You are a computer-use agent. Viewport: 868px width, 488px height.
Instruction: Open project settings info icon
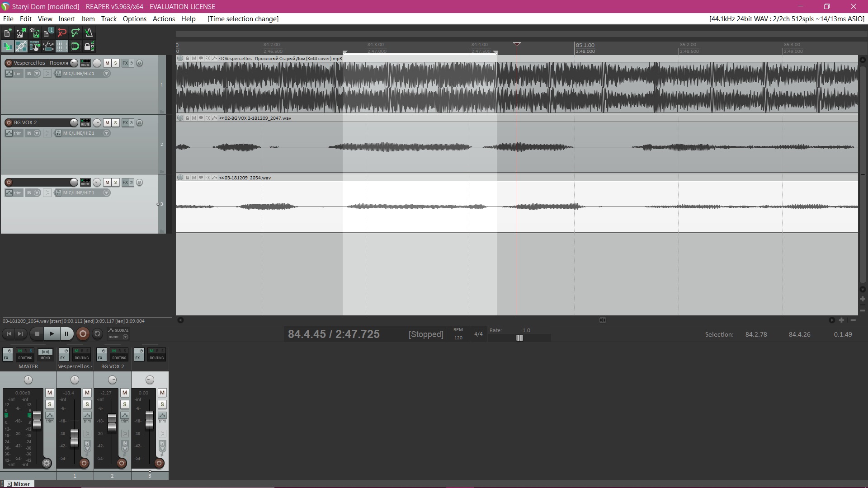tap(48, 33)
